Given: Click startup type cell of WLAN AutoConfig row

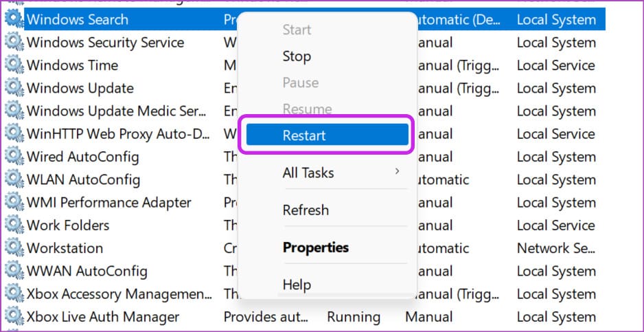Looking at the screenshot, I should (444, 180).
